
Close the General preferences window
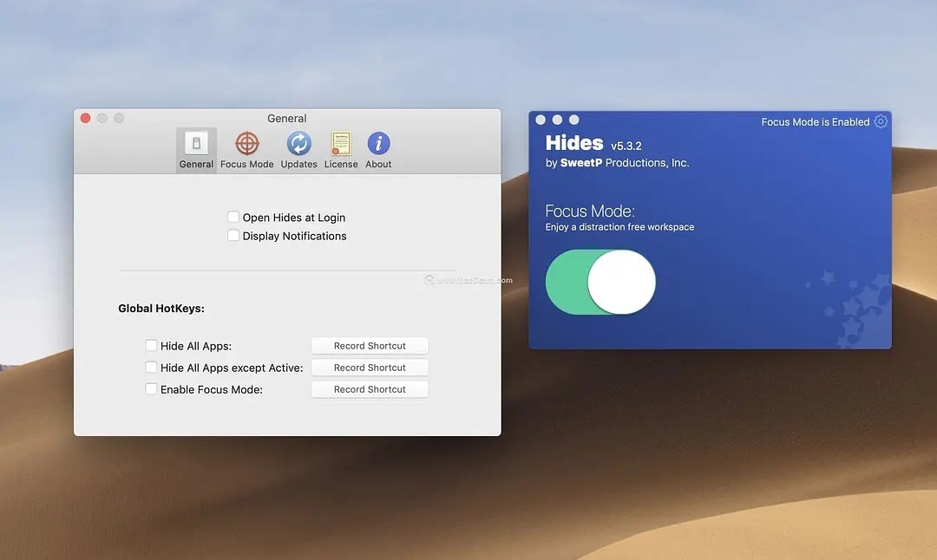point(85,118)
